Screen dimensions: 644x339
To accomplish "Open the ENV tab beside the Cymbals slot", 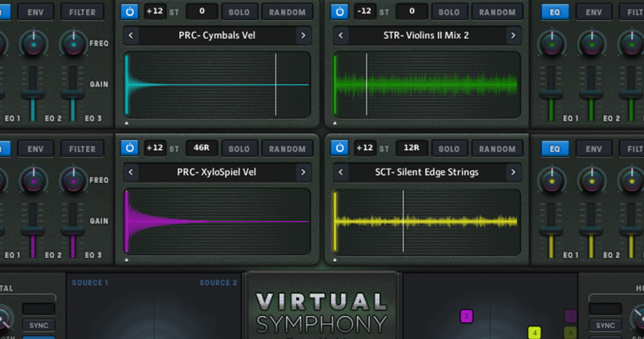I will [35, 12].
